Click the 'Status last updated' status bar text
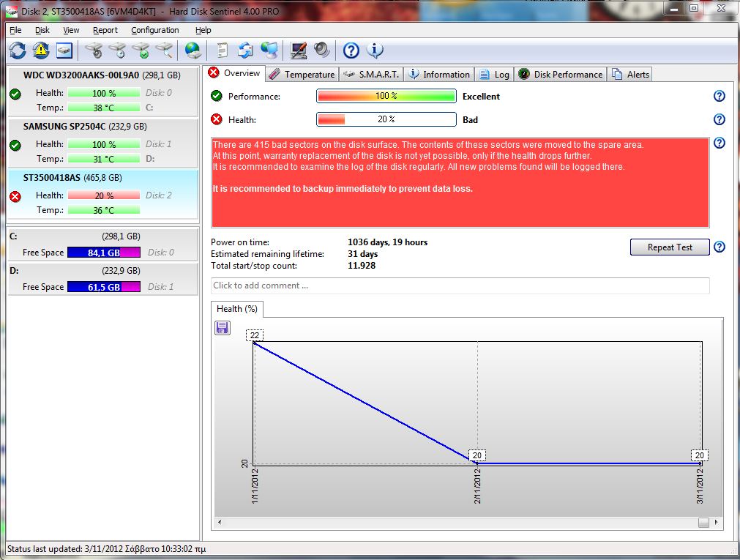Viewport: 740px width, 560px height. (106, 549)
